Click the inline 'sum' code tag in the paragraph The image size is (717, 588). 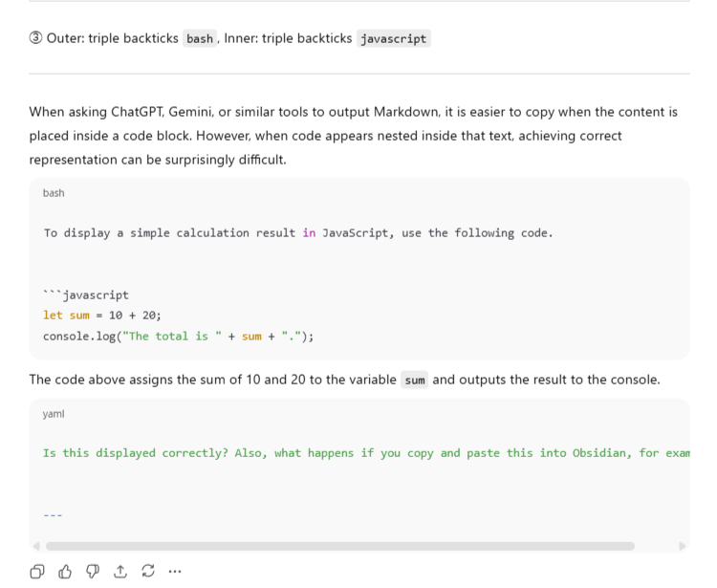(414, 381)
